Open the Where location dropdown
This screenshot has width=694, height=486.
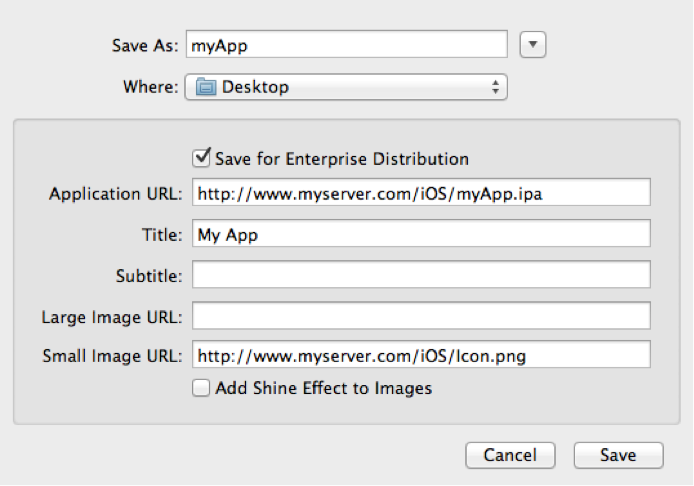[346, 88]
